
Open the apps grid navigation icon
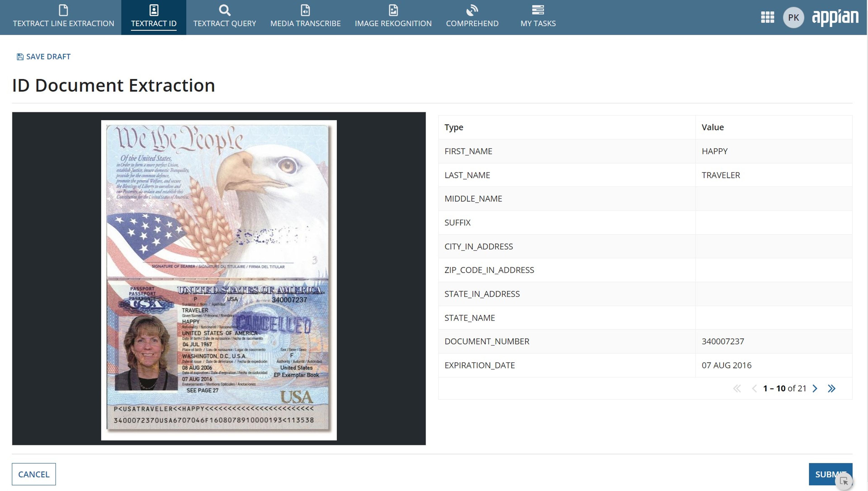(767, 17)
